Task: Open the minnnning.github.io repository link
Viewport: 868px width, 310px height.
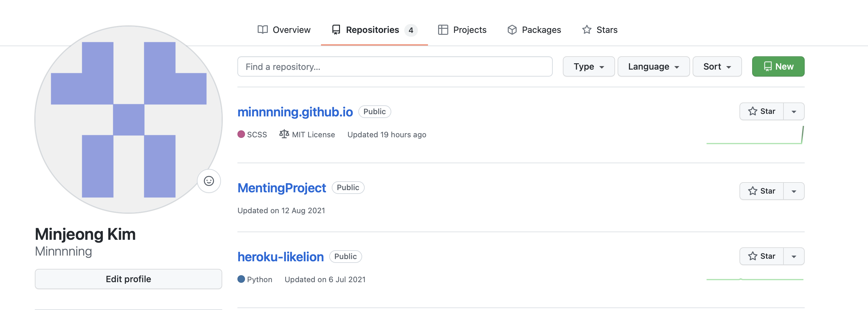Action: coord(295,112)
